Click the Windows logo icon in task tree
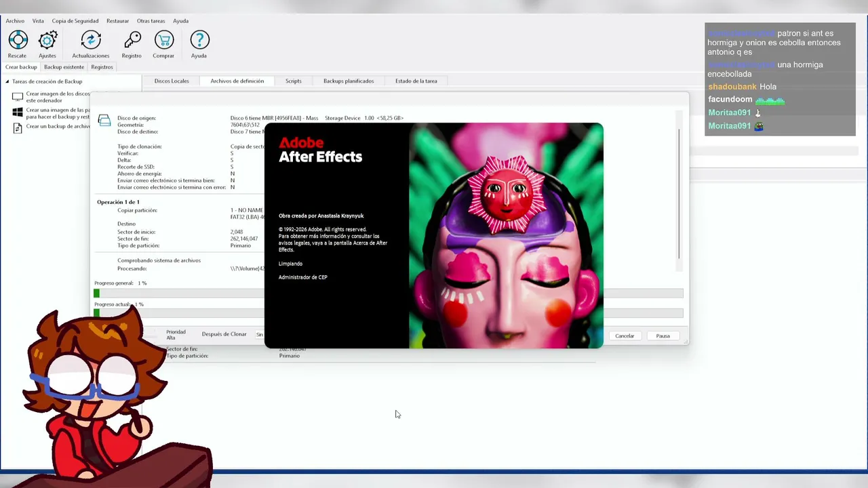 pyautogui.click(x=18, y=112)
